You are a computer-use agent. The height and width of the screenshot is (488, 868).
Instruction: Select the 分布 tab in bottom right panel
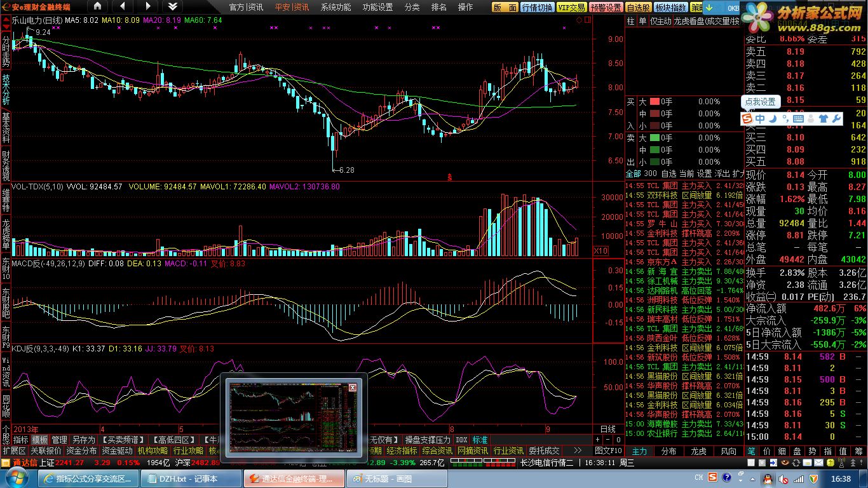pyautogui.click(x=669, y=451)
